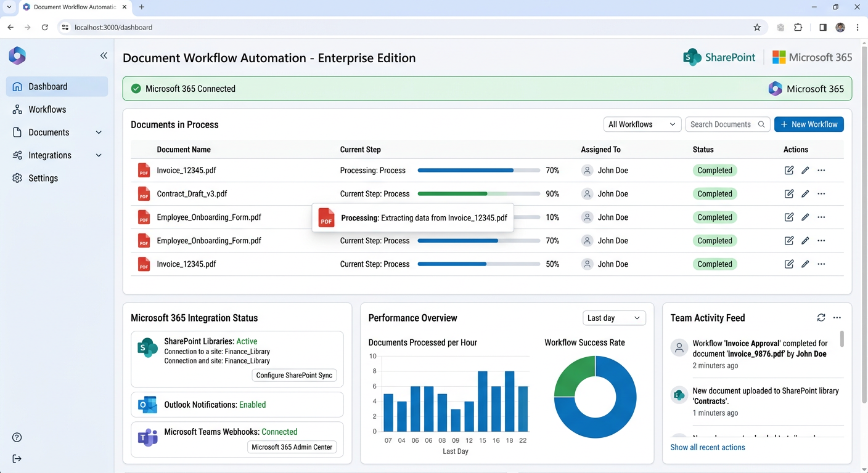
Task: Select the PDF icon beside Contract_Draft_v3.pdf
Action: coord(144,193)
